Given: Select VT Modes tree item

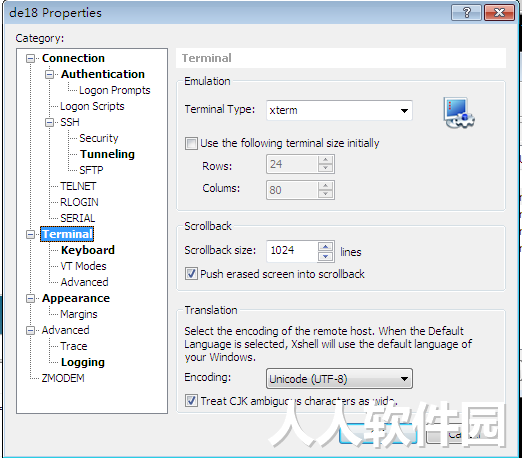Looking at the screenshot, I should pyautogui.click(x=83, y=266).
